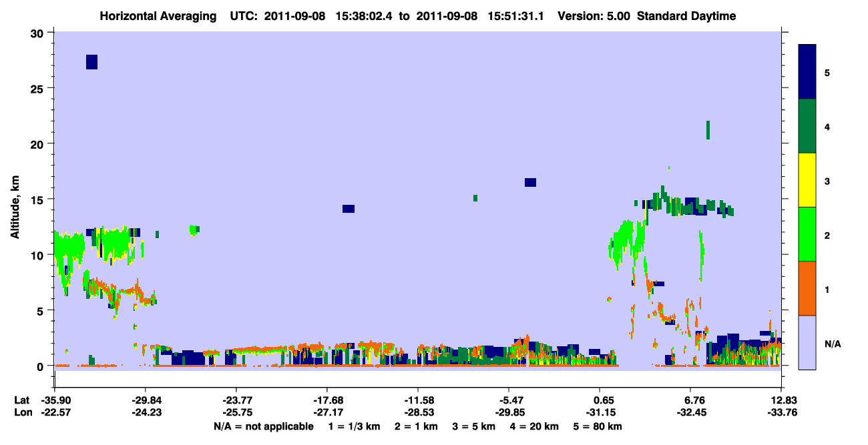The height and width of the screenshot is (445, 868).
Task: Click the 'Standard Daytime' text
Action: pyautogui.click(x=686, y=16)
